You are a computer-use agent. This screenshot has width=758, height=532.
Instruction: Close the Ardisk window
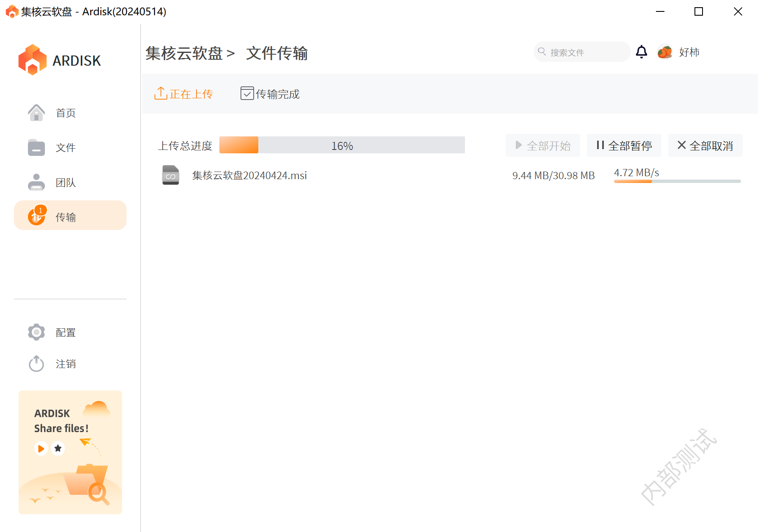coord(738,11)
